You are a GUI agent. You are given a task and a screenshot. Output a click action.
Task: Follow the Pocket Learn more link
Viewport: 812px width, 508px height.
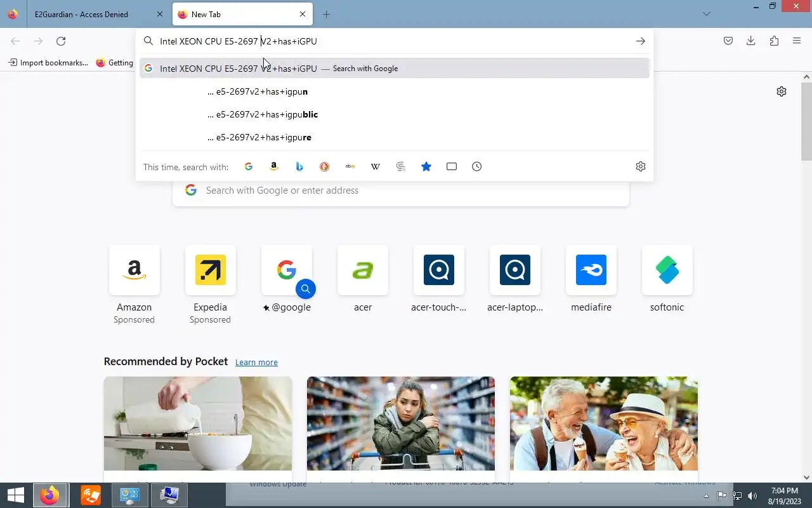[256, 363]
